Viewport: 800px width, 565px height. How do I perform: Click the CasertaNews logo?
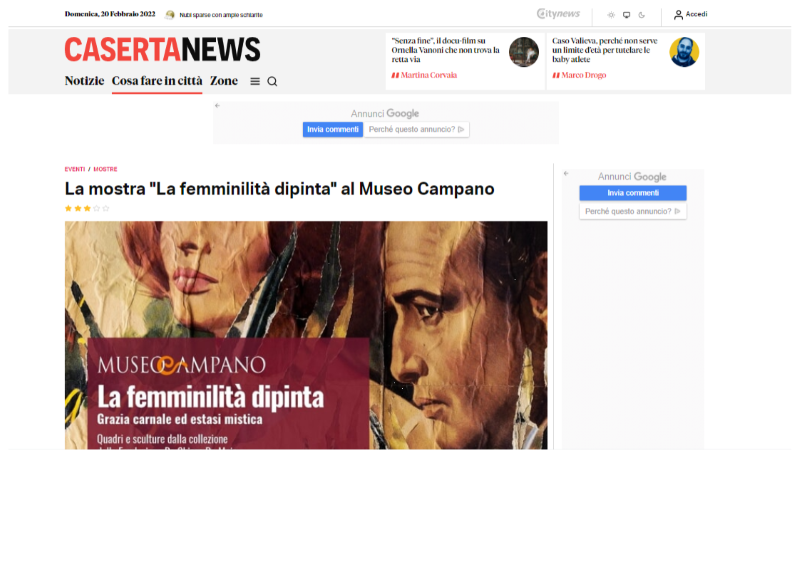click(162, 50)
